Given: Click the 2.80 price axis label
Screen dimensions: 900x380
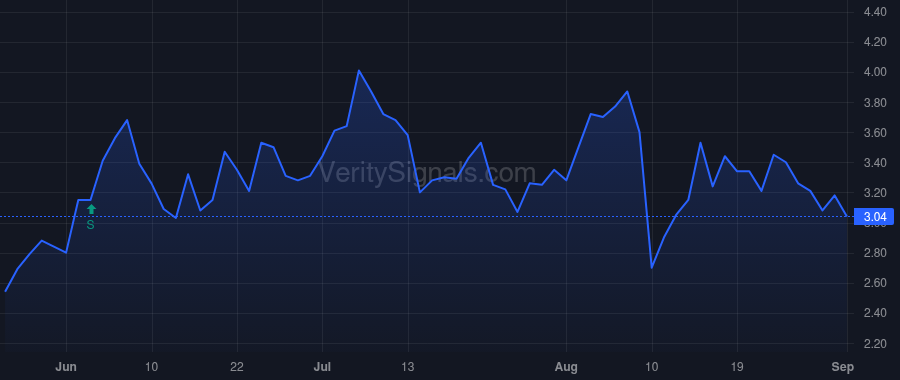Looking at the screenshot, I should click(x=875, y=253).
